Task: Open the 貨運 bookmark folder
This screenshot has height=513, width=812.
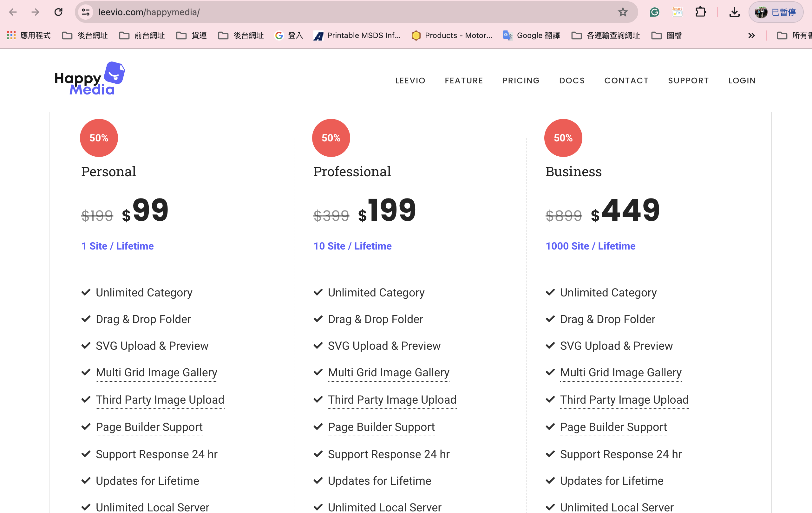Action: tap(192, 36)
